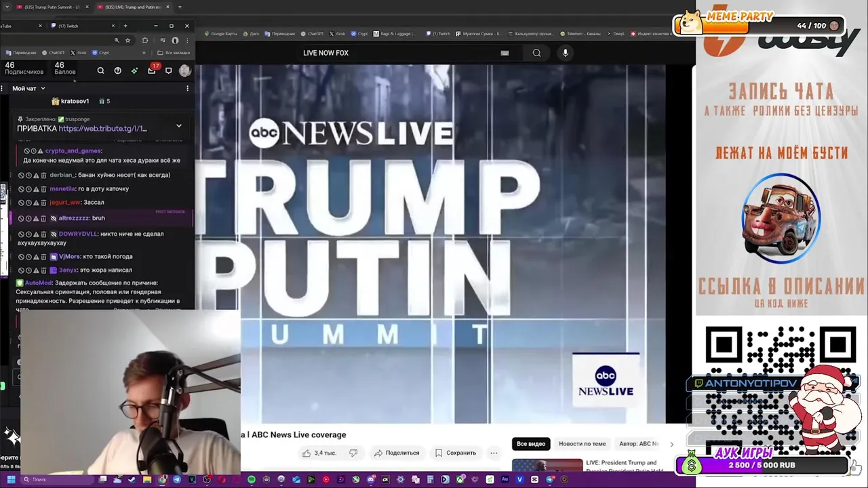Click zoom magnifier icon in Twitch address bar
Image resolution: width=868 pixels, height=488 pixels.
point(117,40)
